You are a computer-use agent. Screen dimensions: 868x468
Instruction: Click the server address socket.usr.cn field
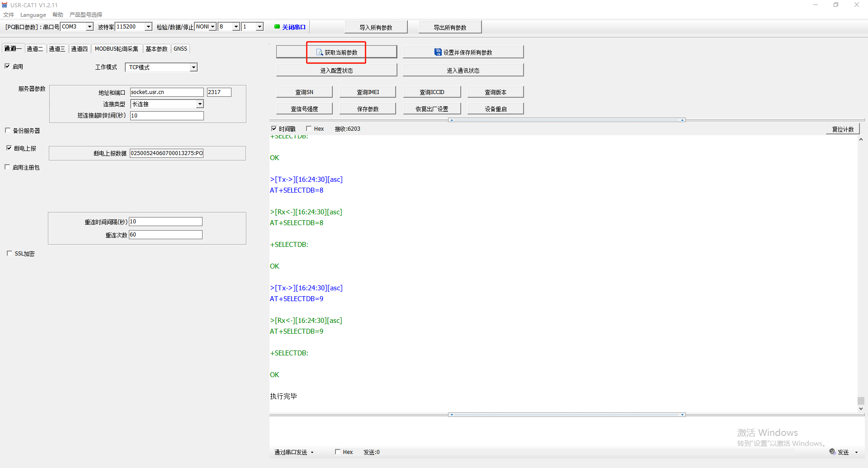(166, 92)
